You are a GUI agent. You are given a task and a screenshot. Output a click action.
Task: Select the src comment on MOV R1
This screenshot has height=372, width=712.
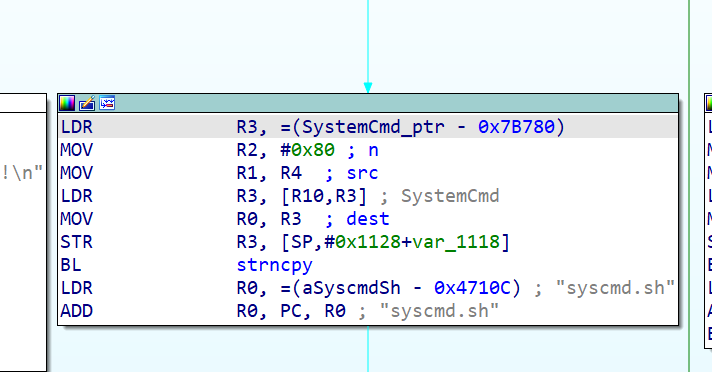pos(362,173)
